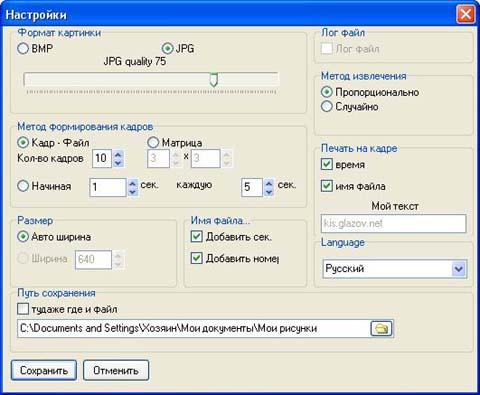Toggle the имя файла print checkbox
This screenshot has width=480, height=395.
[x=327, y=186]
